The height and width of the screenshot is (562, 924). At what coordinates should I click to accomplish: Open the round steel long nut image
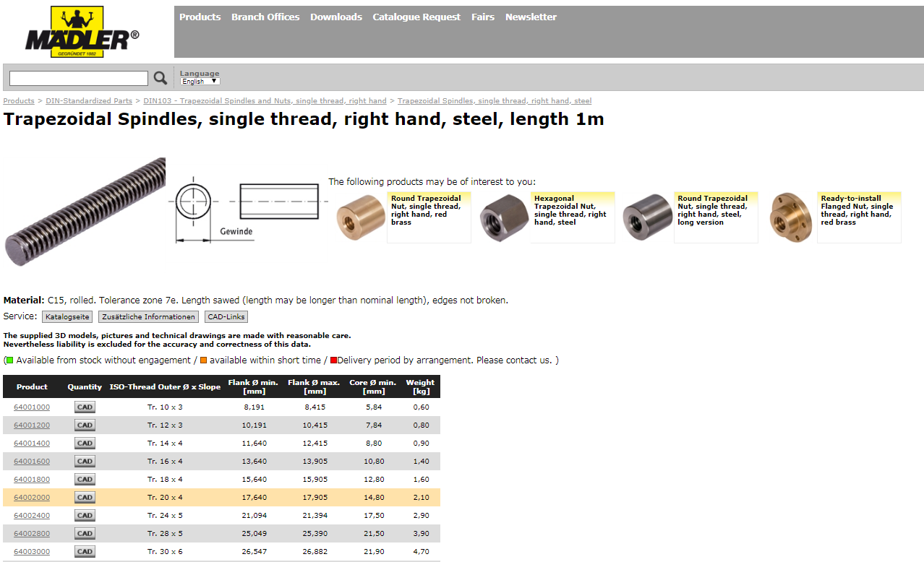click(x=648, y=217)
